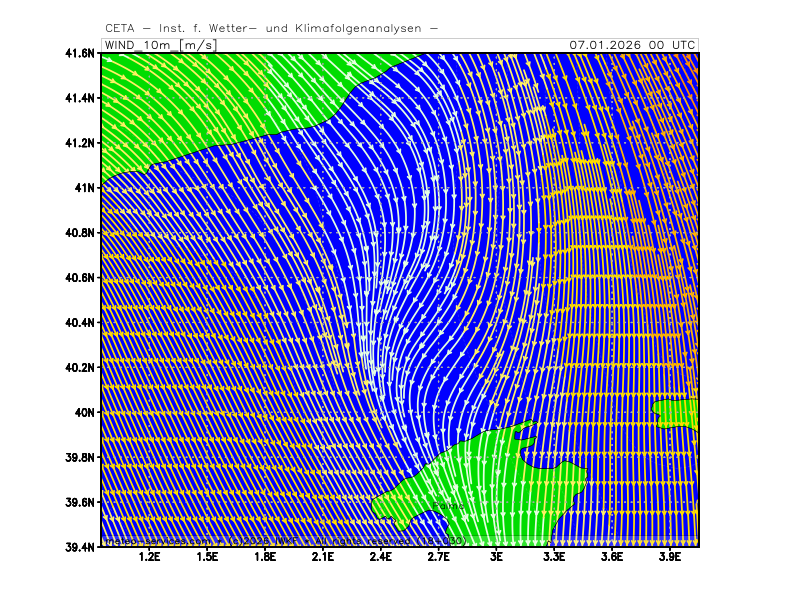This screenshot has height=600, width=800.
Task: Click the WIND_10m [m/s] variable label
Action: [160, 45]
